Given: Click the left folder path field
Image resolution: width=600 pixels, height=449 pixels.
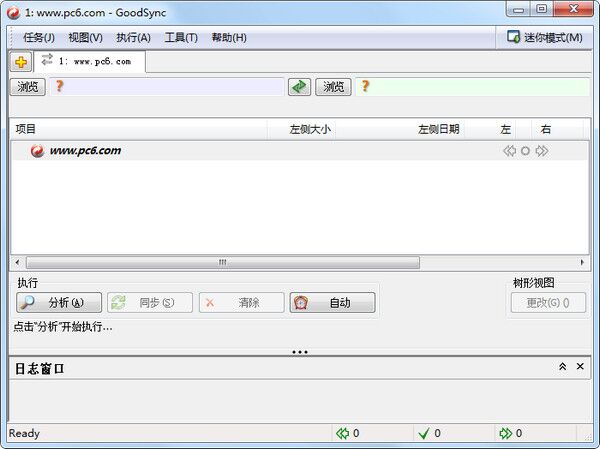Looking at the screenshot, I should (166, 87).
